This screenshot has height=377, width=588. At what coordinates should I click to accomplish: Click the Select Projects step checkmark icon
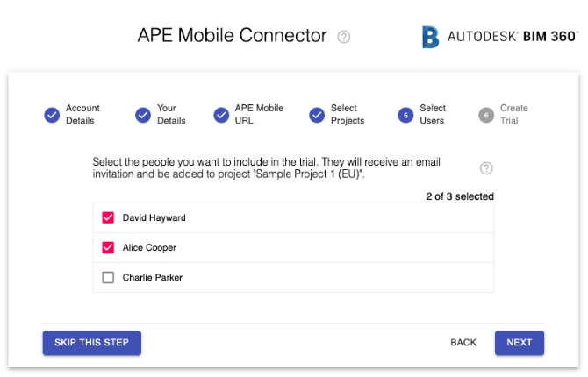317,115
